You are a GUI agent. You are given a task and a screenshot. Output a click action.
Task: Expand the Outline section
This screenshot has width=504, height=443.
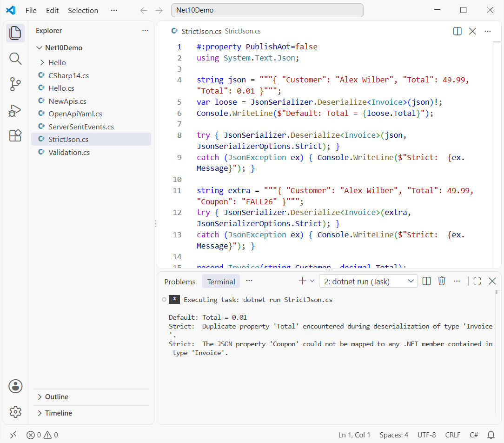pos(91,396)
